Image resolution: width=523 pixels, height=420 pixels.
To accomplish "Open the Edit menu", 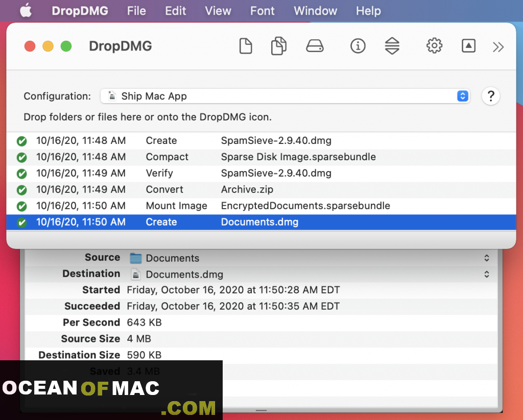I will pos(176,11).
